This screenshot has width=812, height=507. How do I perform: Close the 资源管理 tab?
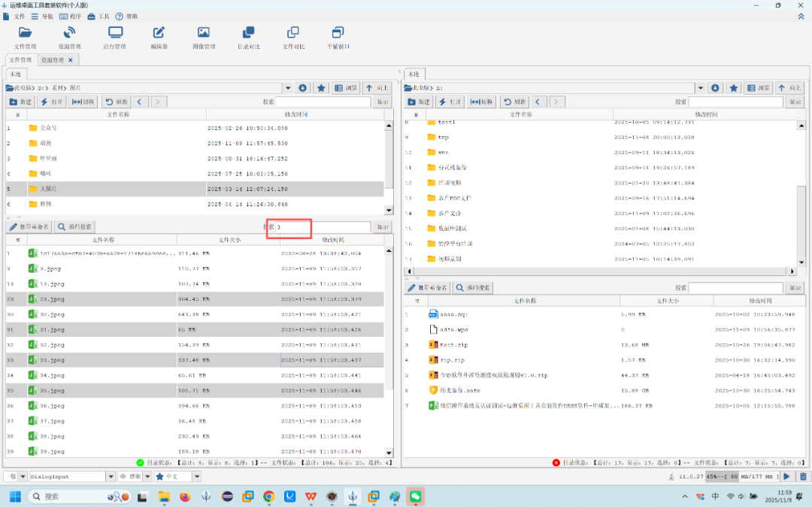71,60
